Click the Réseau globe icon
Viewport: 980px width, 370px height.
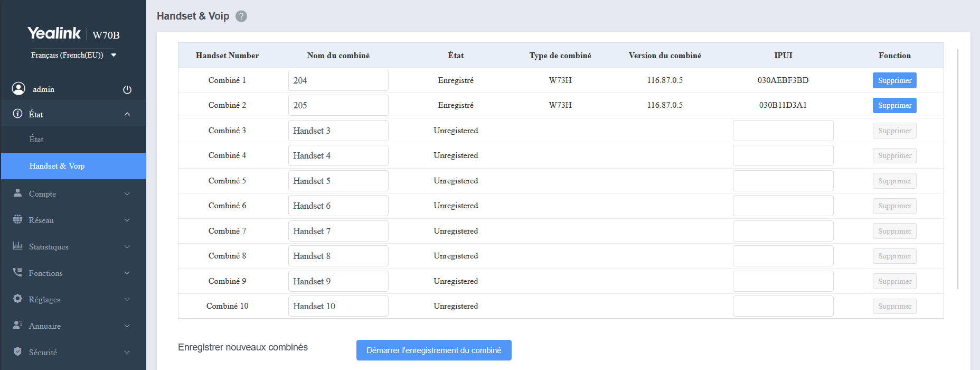coord(17,219)
